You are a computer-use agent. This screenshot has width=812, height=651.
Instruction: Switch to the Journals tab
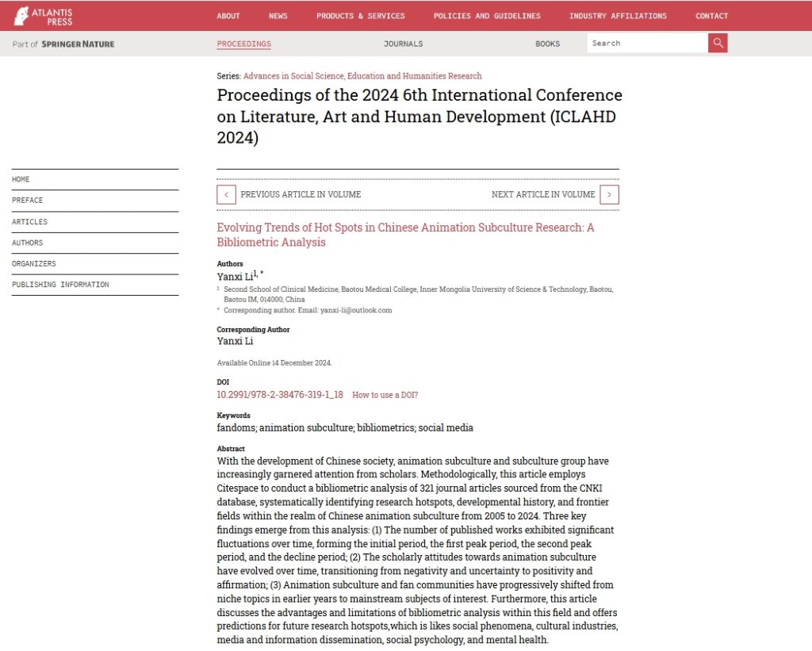404,44
